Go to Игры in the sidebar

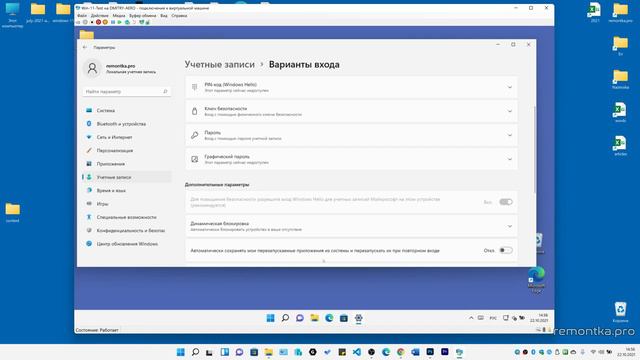point(127,204)
